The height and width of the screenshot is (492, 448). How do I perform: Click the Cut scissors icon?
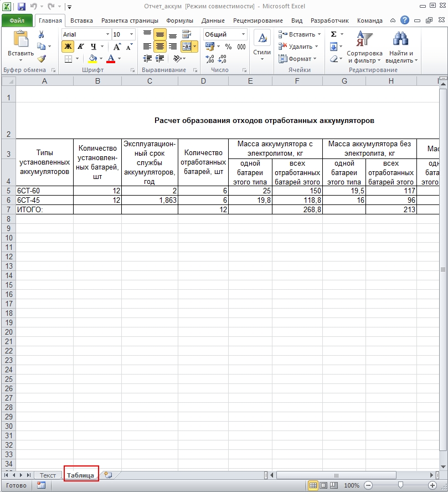coord(41,34)
